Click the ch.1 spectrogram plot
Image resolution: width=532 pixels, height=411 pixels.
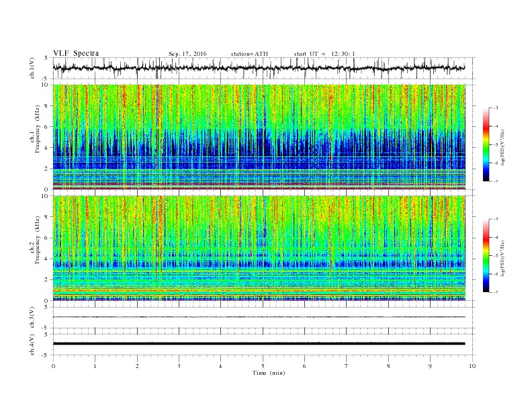click(259, 137)
